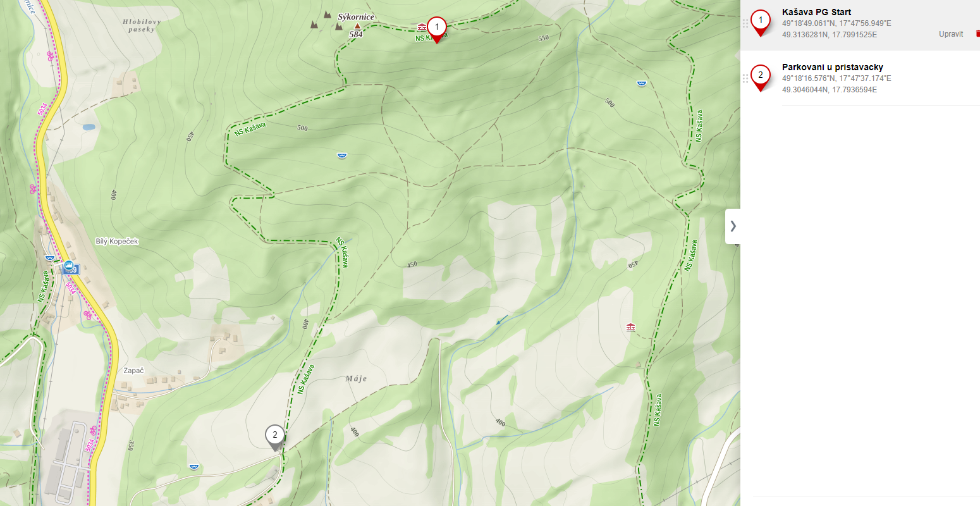980x506 pixels.
Task: Click the cycling route icon near road 5034 top
Action: coord(51,56)
